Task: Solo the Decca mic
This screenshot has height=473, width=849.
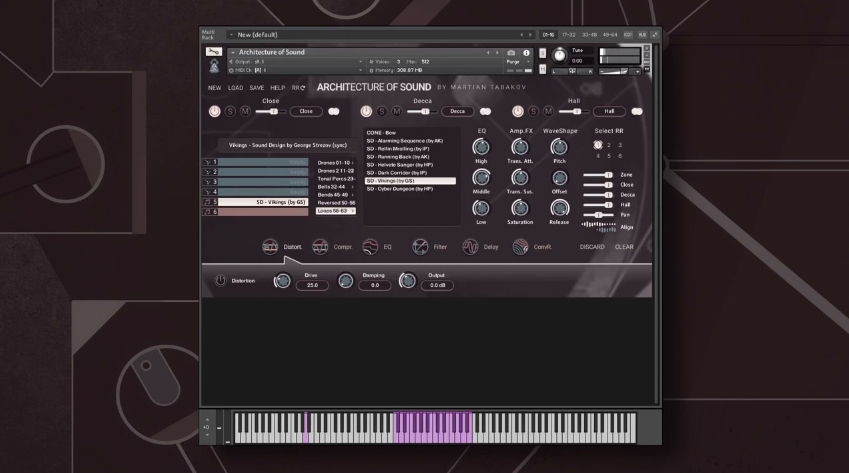Action: 382,111
